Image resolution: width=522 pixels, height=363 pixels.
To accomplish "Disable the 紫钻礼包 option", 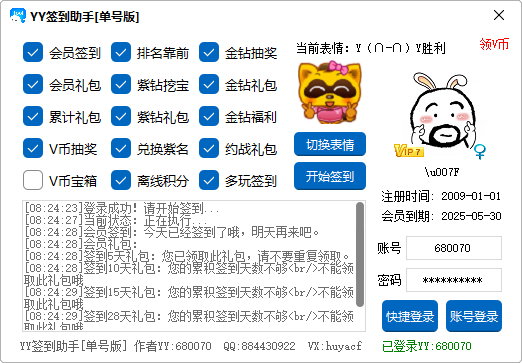I will pyautogui.click(x=121, y=116).
